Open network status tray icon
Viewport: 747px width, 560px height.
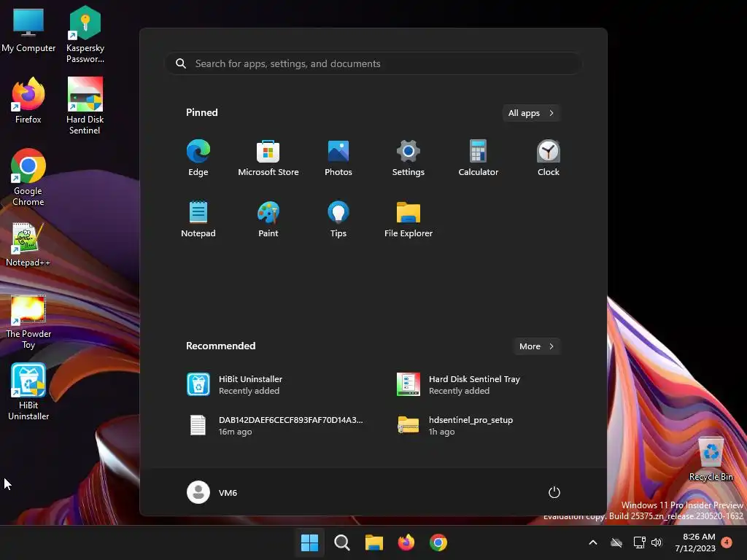pos(639,542)
